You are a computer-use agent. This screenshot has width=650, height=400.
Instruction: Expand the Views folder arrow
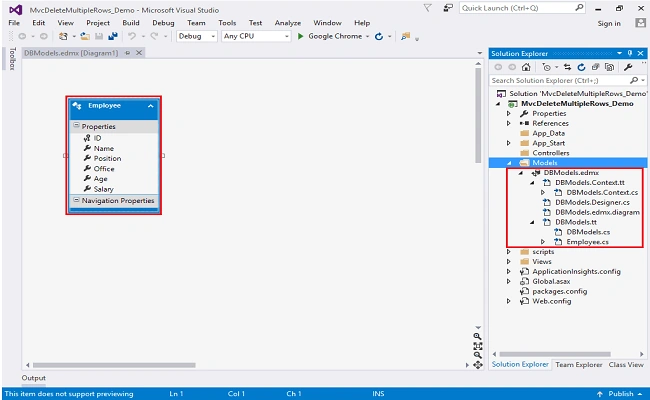coord(509,262)
